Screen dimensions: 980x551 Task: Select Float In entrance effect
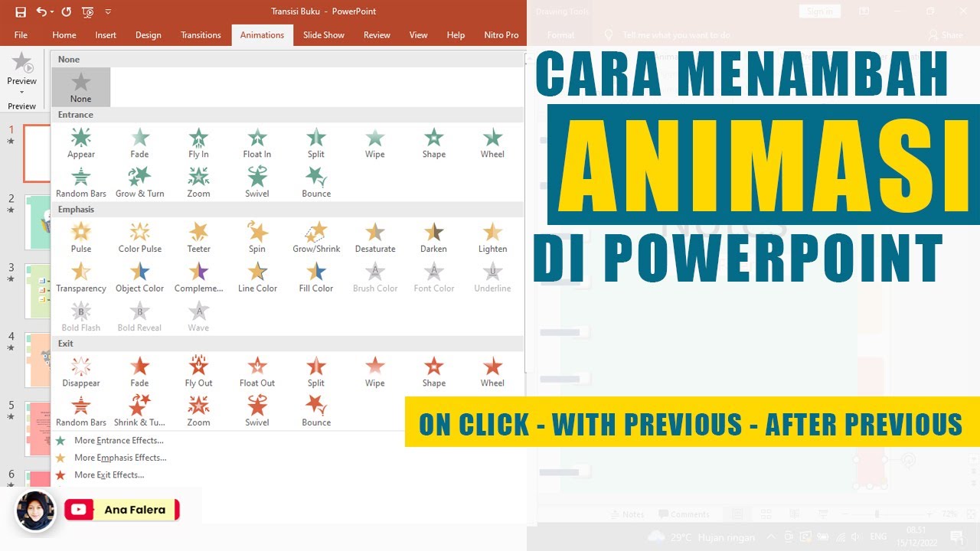tap(257, 143)
